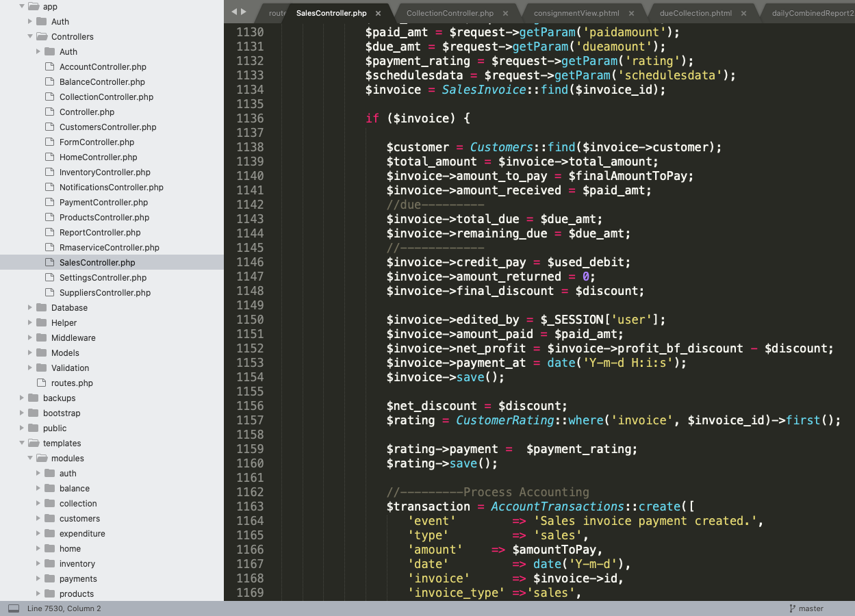The image size is (855, 616).
Task: Click the sidebar toggle icon in status bar
Action: pyautogui.click(x=14, y=608)
